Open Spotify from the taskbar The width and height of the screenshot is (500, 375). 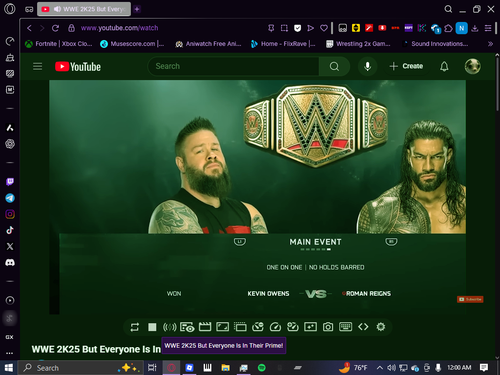click(x=262, y=368)
